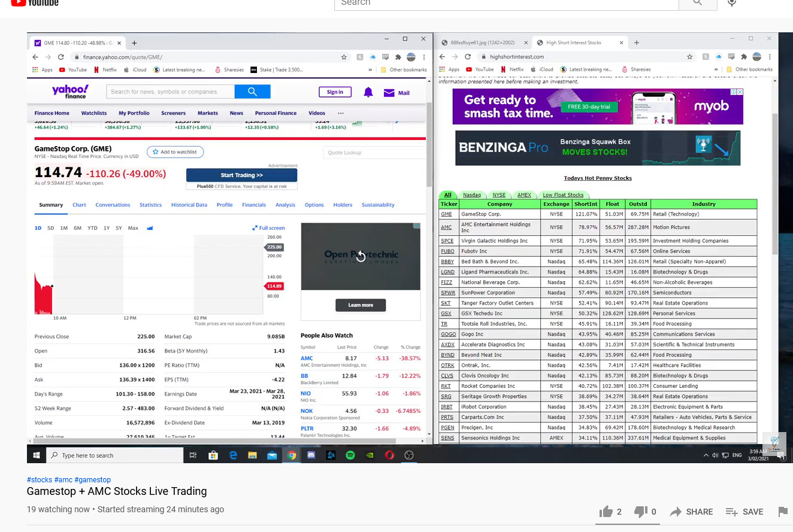Open Chrome three-dot menu in High Short Interest window
Screen dimensions: 793x532
(x=770, y=57)
